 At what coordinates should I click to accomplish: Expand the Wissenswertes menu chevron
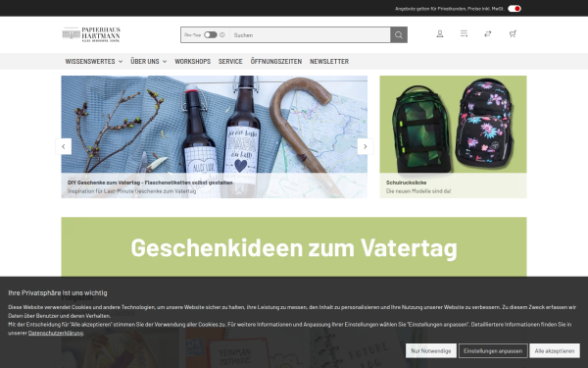coord(121,62)
